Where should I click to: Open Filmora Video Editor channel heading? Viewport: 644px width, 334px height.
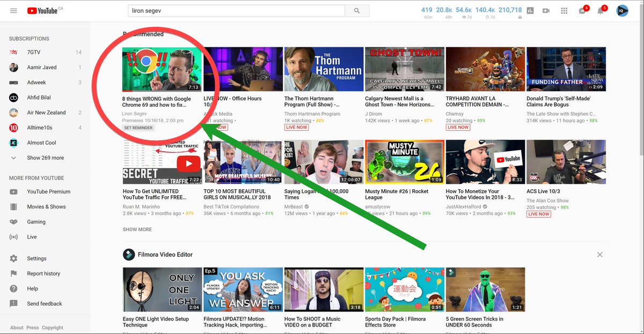[165, 255]
